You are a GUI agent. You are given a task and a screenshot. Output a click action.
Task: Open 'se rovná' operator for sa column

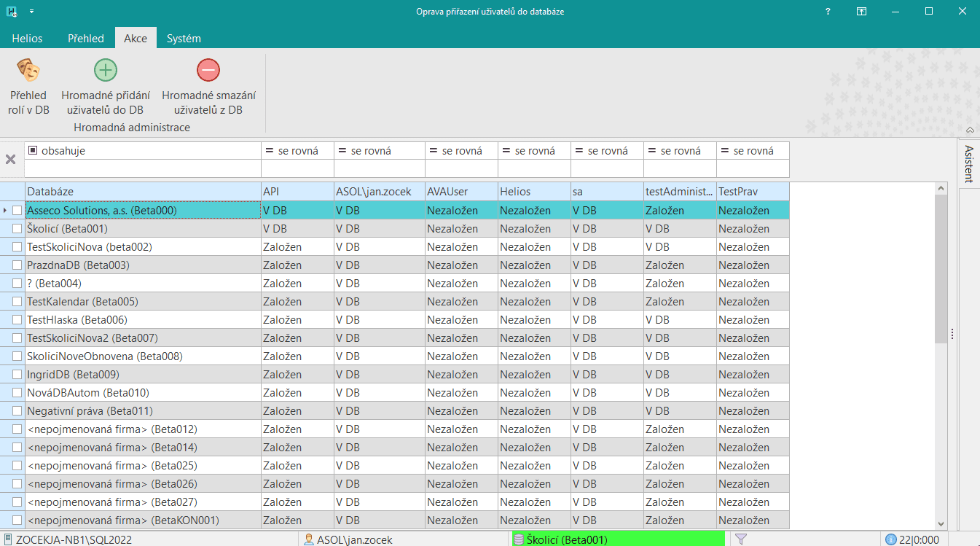[x=607, y=151]
